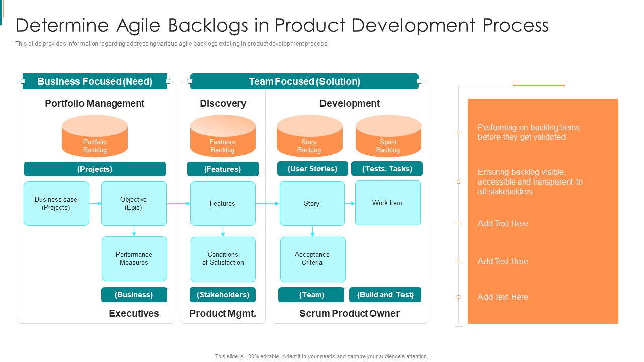Click the (Business) label bar
This screenshot has width=644, height=362.
click(x=134, y=295)
